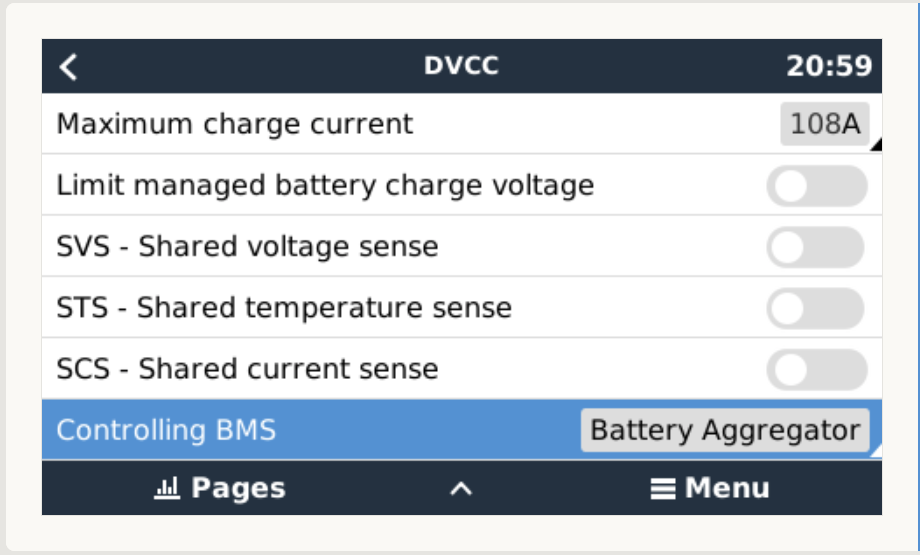
Task: Turn on the STS Shared temperature sense switch
Action: pyautogui.click(x=817, y=308)
